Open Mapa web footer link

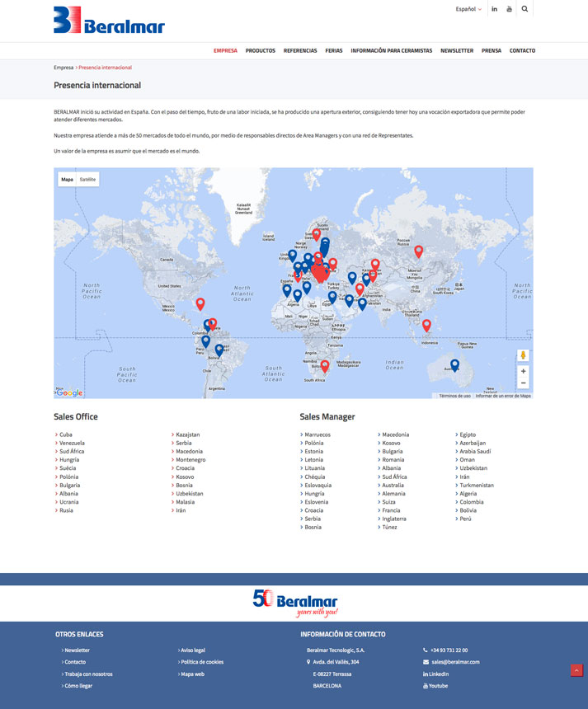click(193, 674)
